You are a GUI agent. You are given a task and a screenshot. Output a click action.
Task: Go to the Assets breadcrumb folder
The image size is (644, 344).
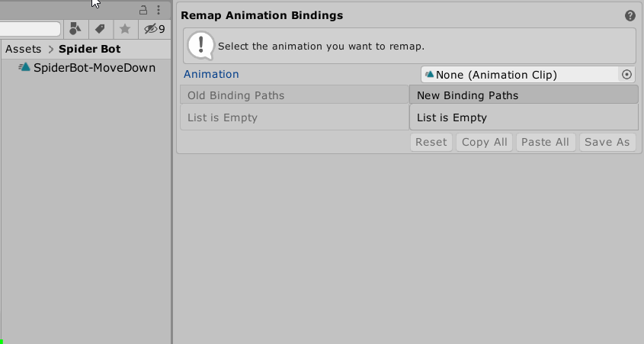click(24, 49)
